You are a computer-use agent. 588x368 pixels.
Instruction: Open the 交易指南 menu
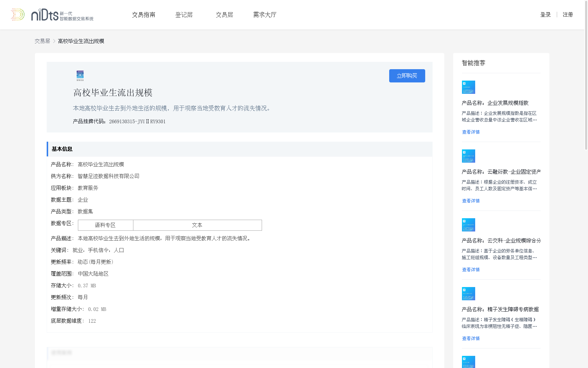tap(144, 15)
